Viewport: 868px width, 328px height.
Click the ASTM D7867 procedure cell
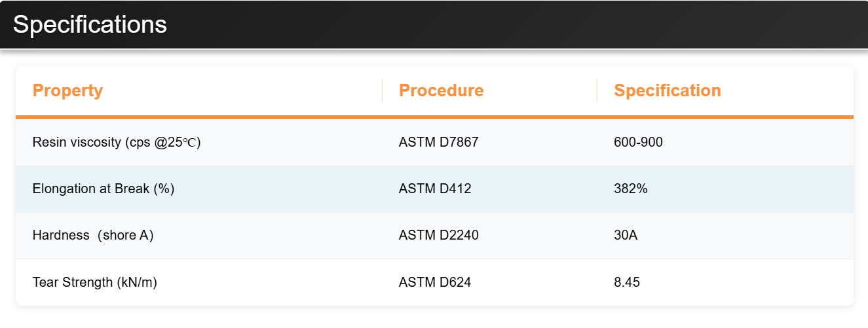click(438, 142)
